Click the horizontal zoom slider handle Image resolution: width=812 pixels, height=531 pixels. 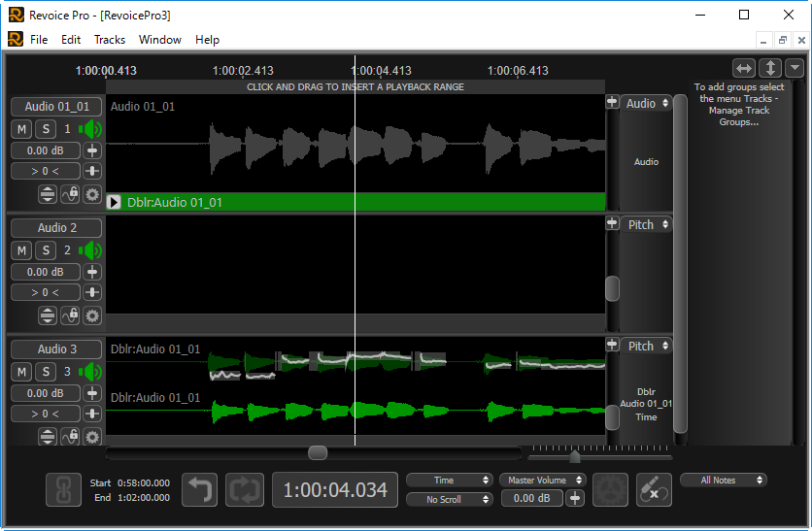pos(575,456)
